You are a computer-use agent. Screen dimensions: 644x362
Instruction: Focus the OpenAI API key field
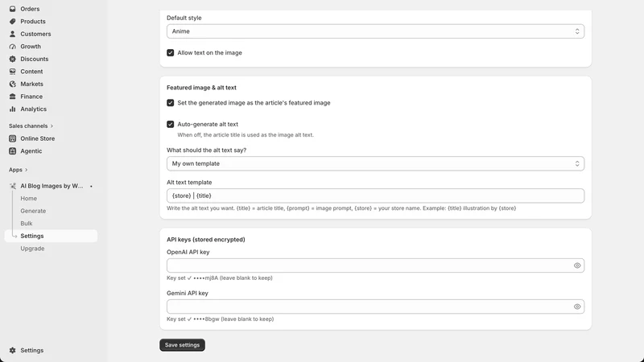(375, 265)
